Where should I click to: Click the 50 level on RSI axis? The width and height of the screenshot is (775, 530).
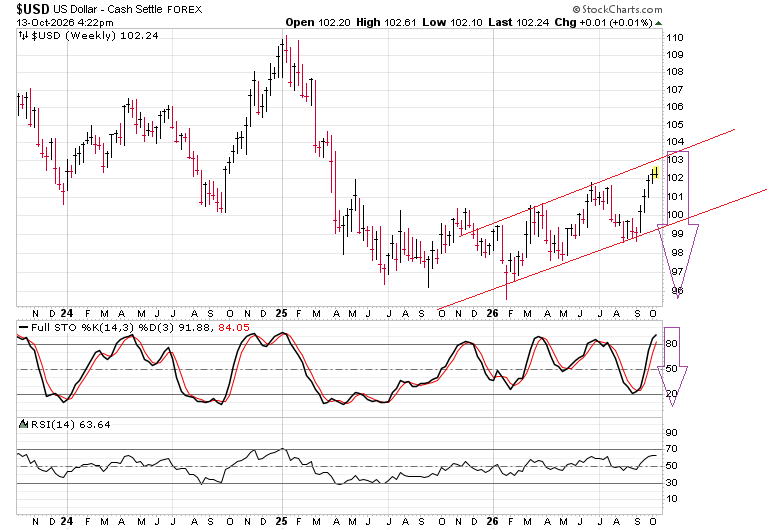point(672,466)
